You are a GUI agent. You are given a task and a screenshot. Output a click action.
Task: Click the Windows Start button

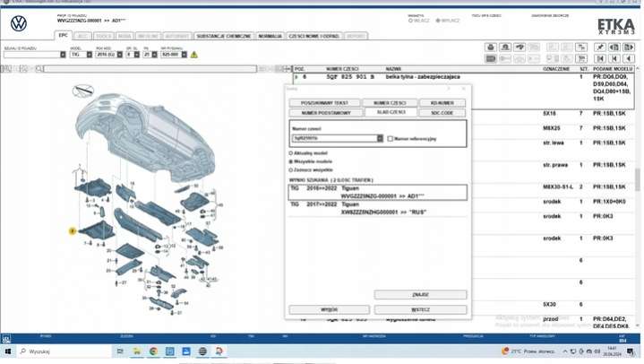pyautogui.click(x=9, y=352)
